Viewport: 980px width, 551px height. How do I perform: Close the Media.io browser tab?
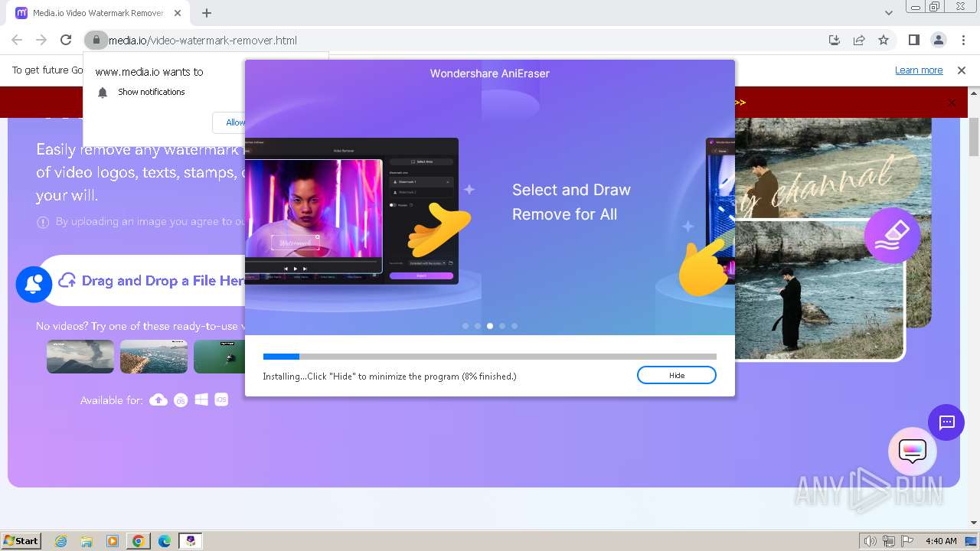tap(178, 13)
